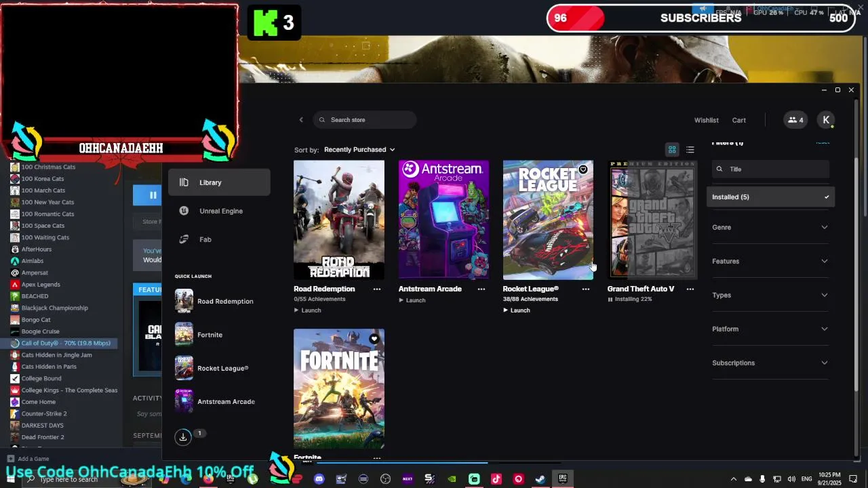Click Antstream Arcade quick launch icon
The image size is (868, 488).
pyautogui.click(x=184, y=401)
